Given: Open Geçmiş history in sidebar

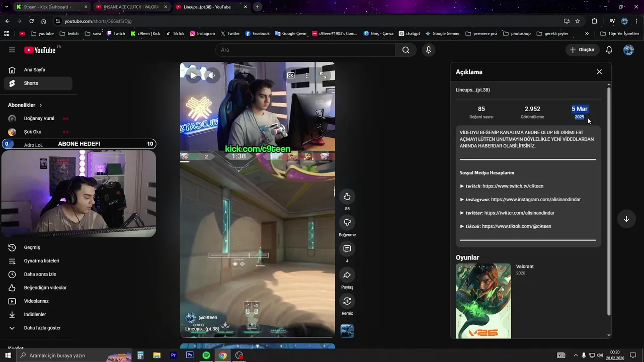Looking at the screenshot, I should (38, 247).
